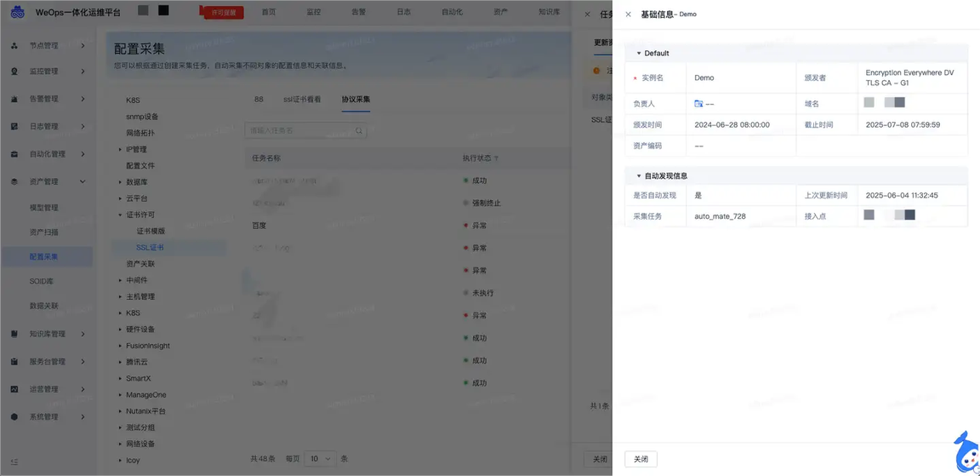Click the folder icon next to 负责人
980x476 pixels.
pos(698,103)
